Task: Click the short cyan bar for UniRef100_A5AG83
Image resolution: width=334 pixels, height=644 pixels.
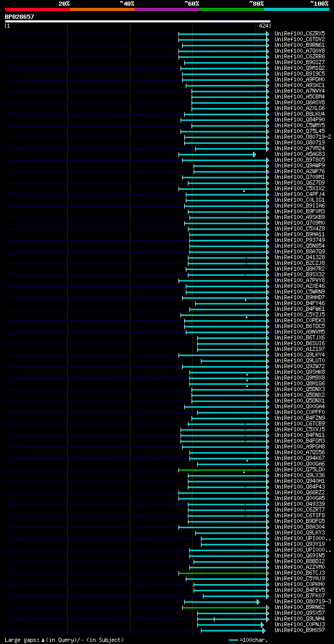Action: (x=217, y=154)
